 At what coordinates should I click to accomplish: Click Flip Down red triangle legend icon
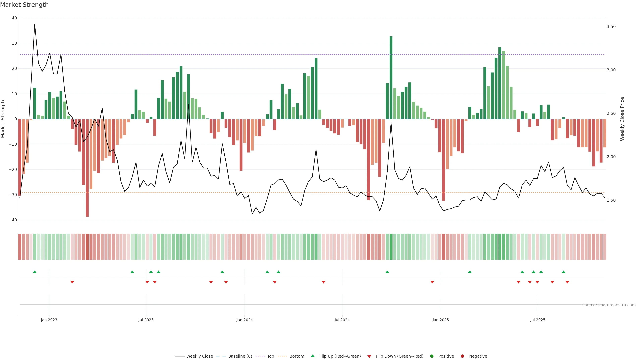click(x=369, y=356)
